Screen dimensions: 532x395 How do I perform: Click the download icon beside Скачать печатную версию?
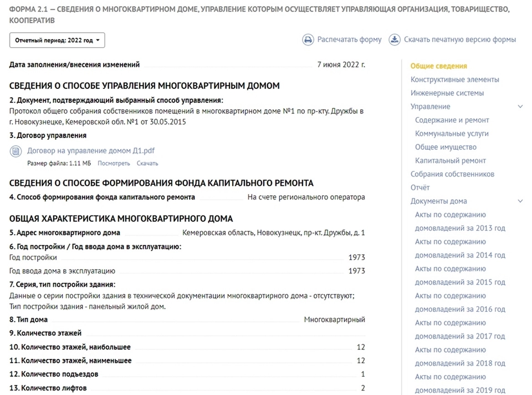(394, 39)
